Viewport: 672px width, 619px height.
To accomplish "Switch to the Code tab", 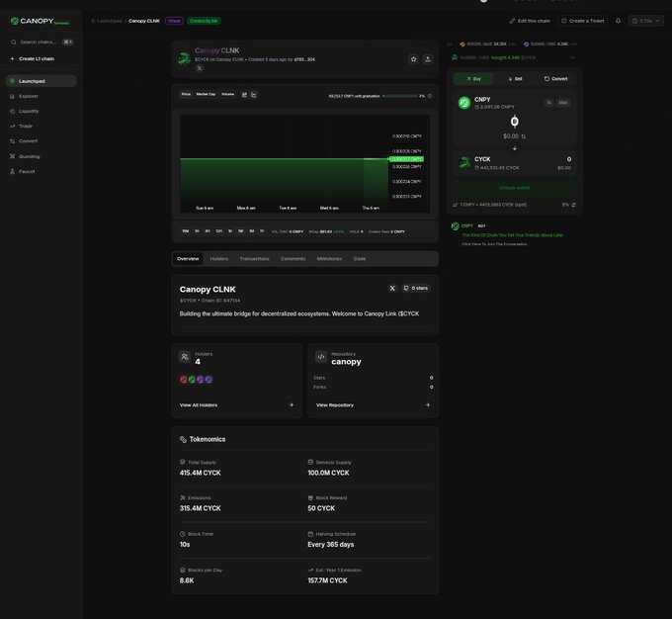I will tap(360, 259).
